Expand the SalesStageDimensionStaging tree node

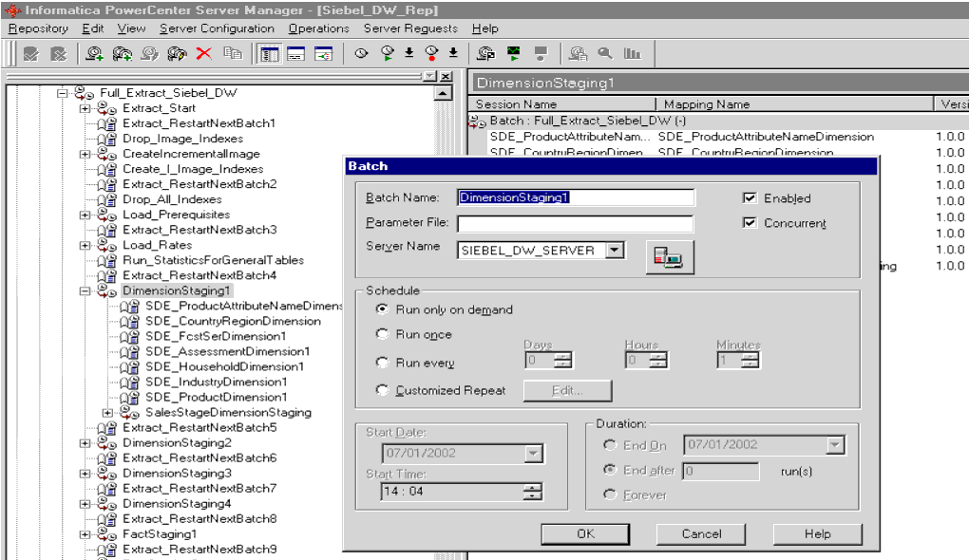coord(107,413)
